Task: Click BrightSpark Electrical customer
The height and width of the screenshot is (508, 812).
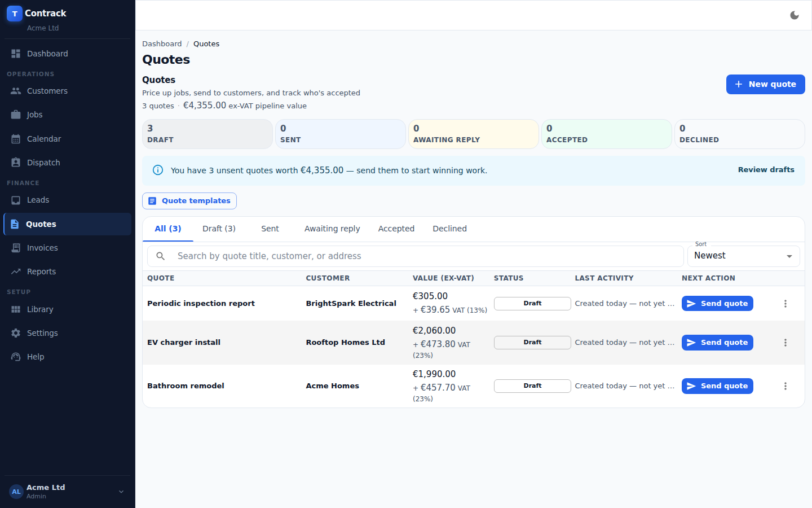Action: (x=351, y=304)
